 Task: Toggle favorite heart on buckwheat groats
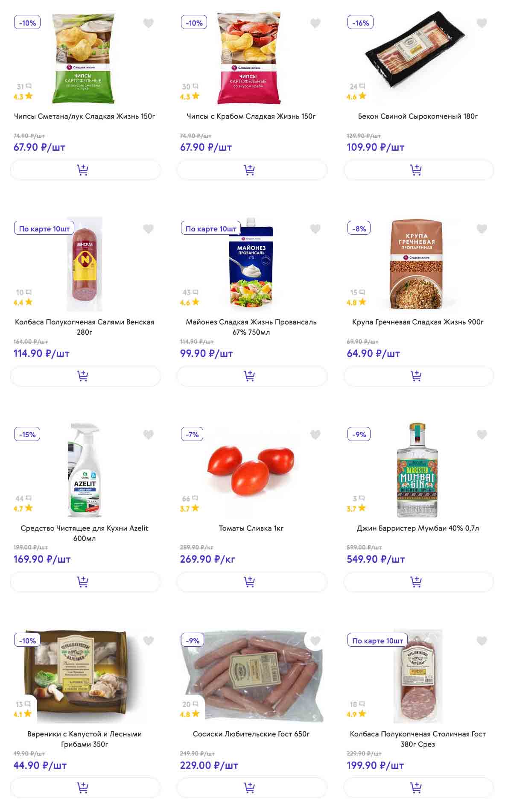pyautogui.click(x=482, y=229)
